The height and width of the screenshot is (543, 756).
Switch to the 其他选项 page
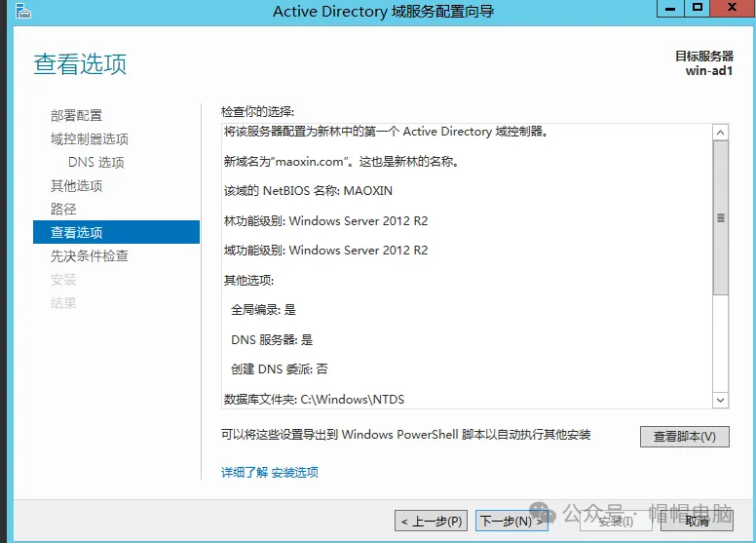point(76,185)
